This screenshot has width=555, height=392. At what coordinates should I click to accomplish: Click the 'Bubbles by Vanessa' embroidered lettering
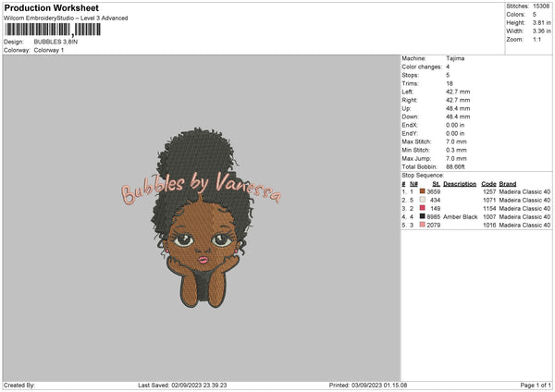coord(201,188)
